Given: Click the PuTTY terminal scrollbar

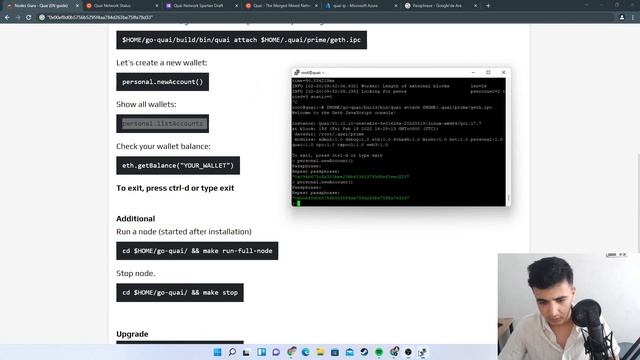Looking at the screenshot, I should point(508,142).
